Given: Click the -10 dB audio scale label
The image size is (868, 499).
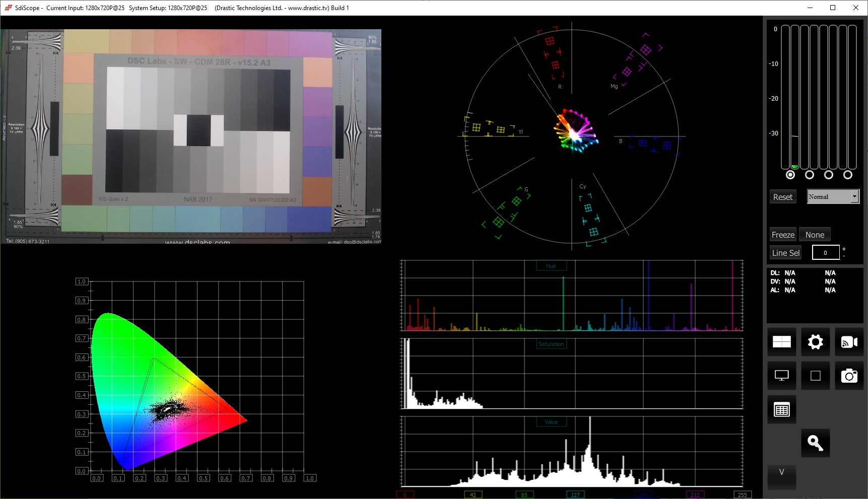Looking at the screenshot, I should click(x=773, y=64).
